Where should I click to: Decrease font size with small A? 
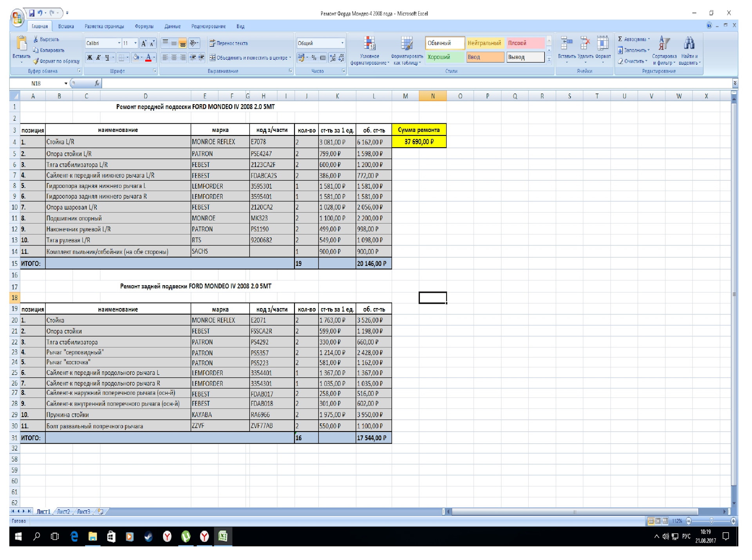152,43
